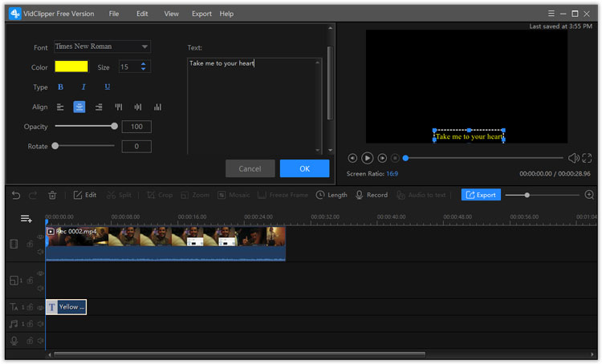Undo the last action

[16, 196]
